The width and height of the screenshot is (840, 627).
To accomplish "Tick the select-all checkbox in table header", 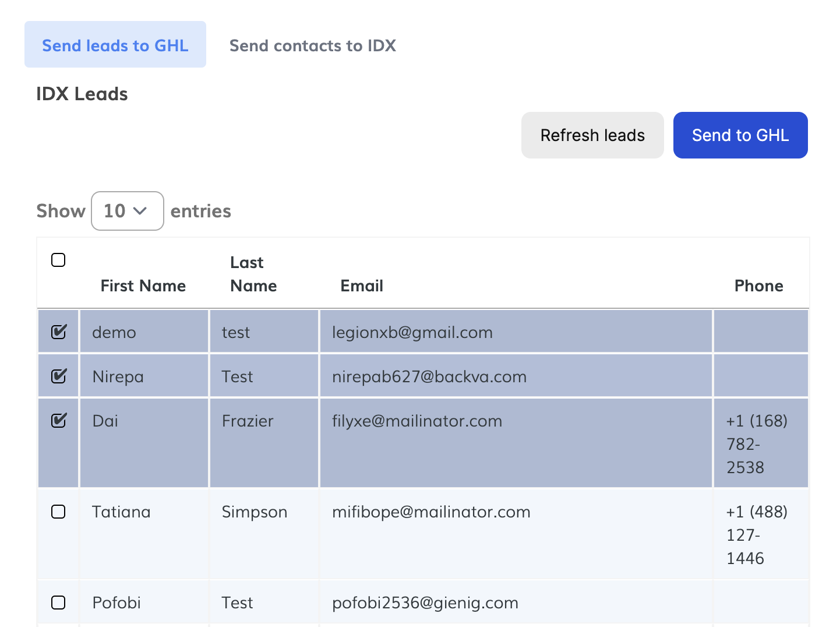I will (58, 260).
